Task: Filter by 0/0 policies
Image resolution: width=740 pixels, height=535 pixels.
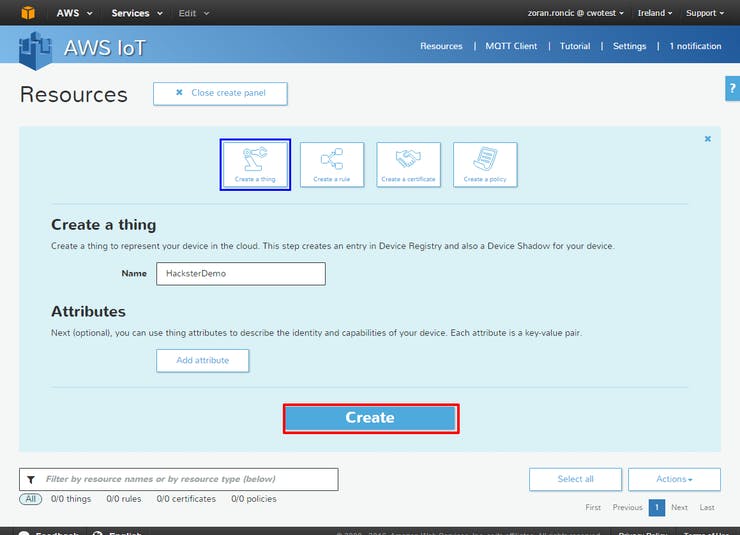Action: pos(254,499)
